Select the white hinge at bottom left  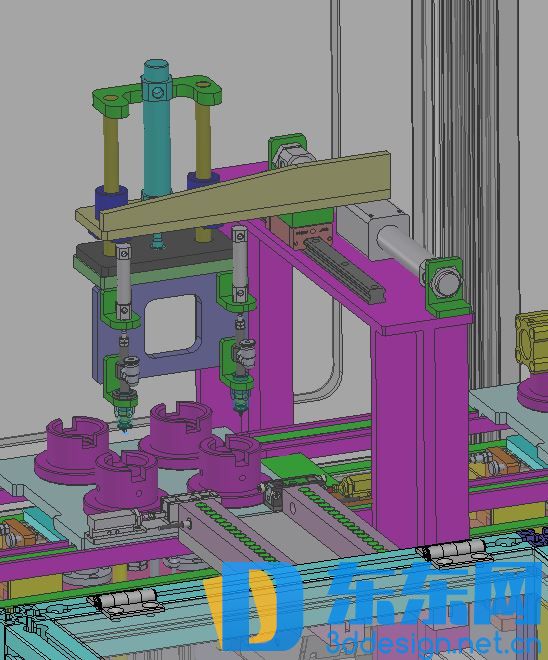tap(125, 604)
